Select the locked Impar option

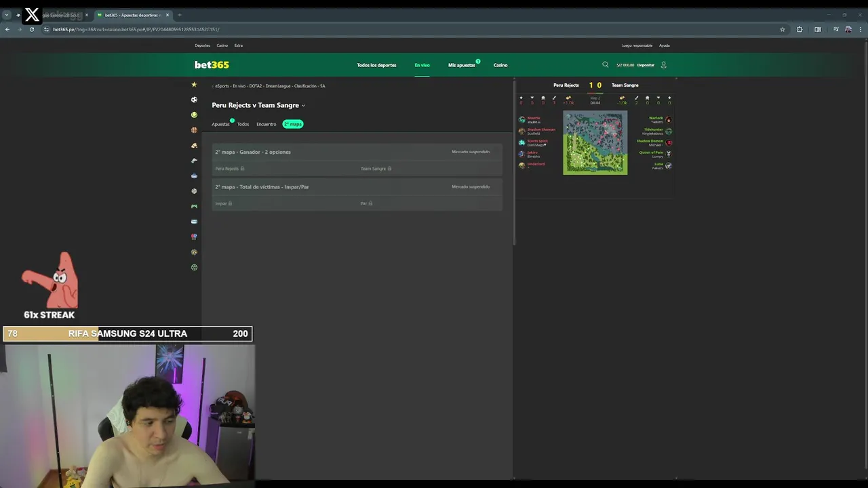coord(285,203)
